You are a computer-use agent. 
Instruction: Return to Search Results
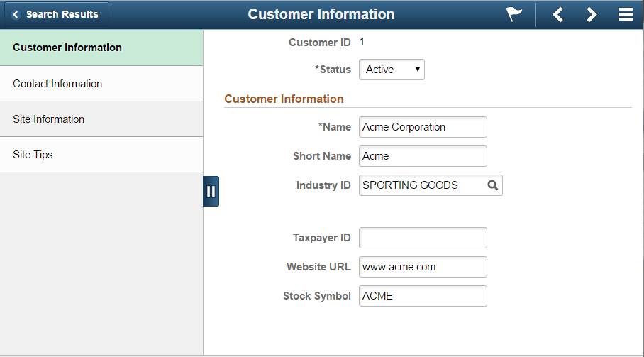(57, 14)
